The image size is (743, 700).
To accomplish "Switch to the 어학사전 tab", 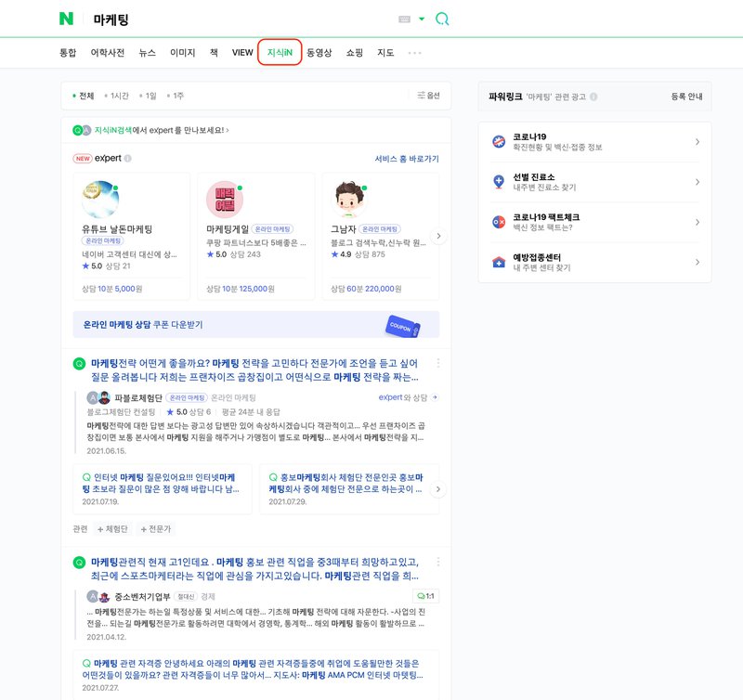I will (108, 53).
